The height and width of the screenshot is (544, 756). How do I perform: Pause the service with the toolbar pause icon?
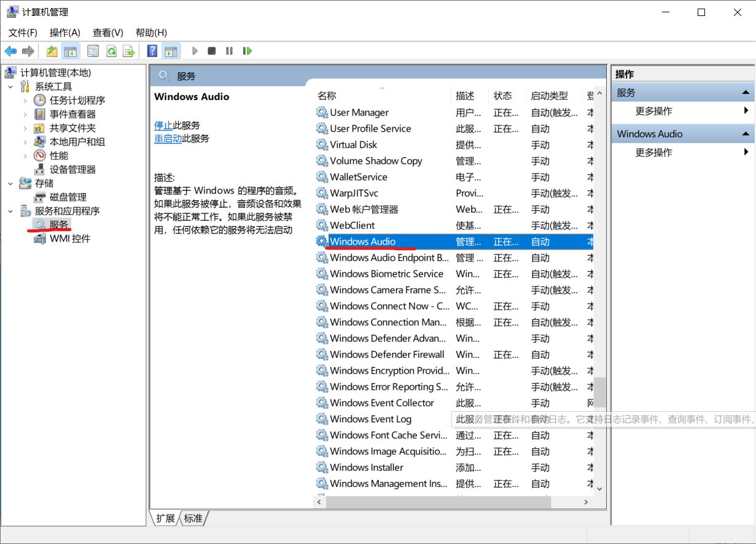[229, 50]
